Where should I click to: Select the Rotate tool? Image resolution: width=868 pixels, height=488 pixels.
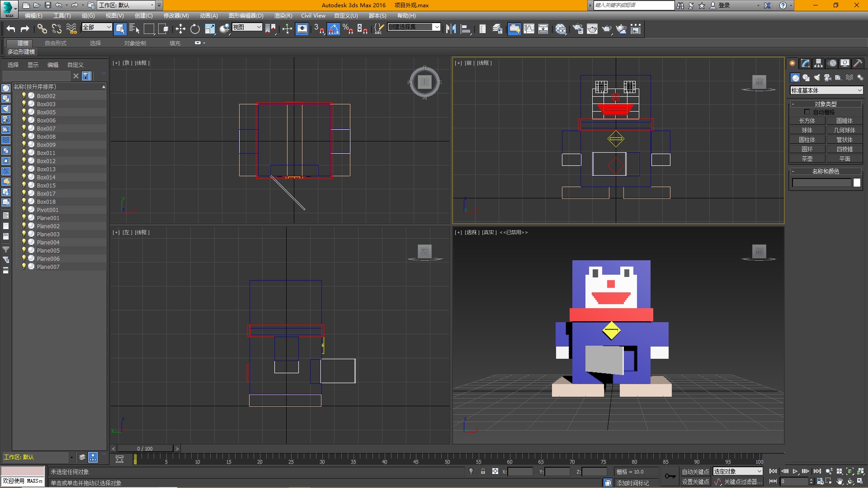[x=195, y=29]
